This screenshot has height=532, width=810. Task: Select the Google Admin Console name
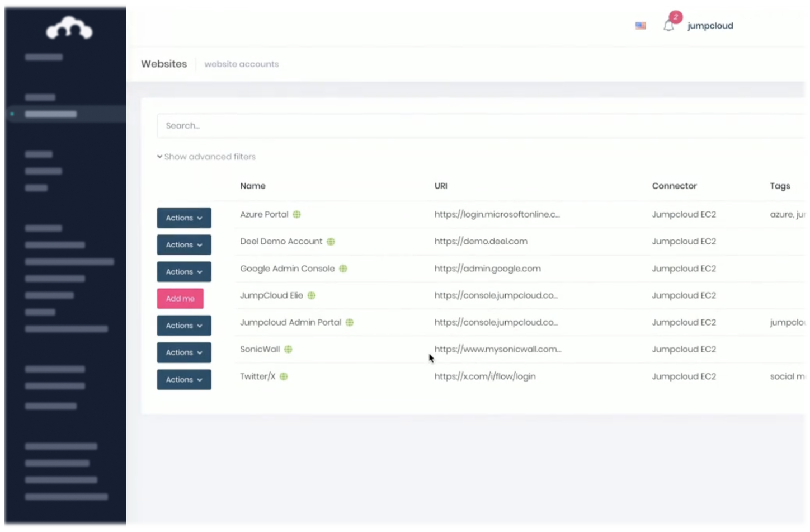pyautogui.click(x=287, y=269)
